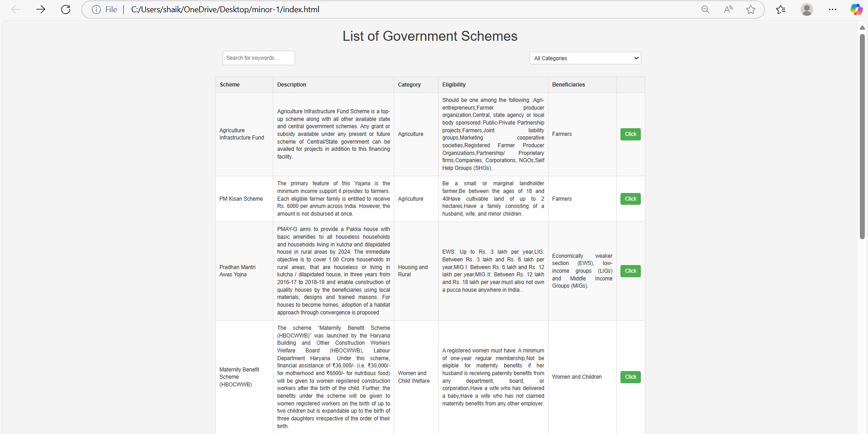Image resolution: width=868 pixels, height=434 pixels.
Task: Click the EWS income eligibility text
Action: click(x=493, y=271)
